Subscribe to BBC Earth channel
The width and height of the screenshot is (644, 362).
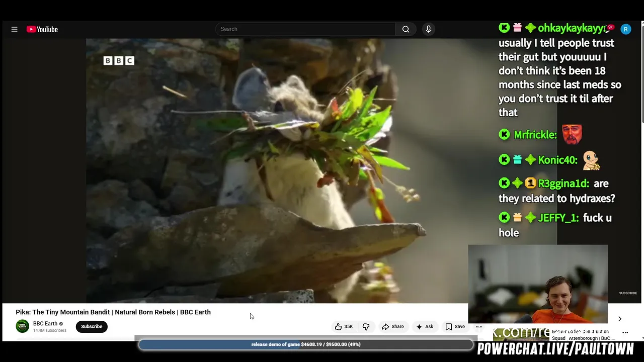pyautogui.click(x=92, y=326)
